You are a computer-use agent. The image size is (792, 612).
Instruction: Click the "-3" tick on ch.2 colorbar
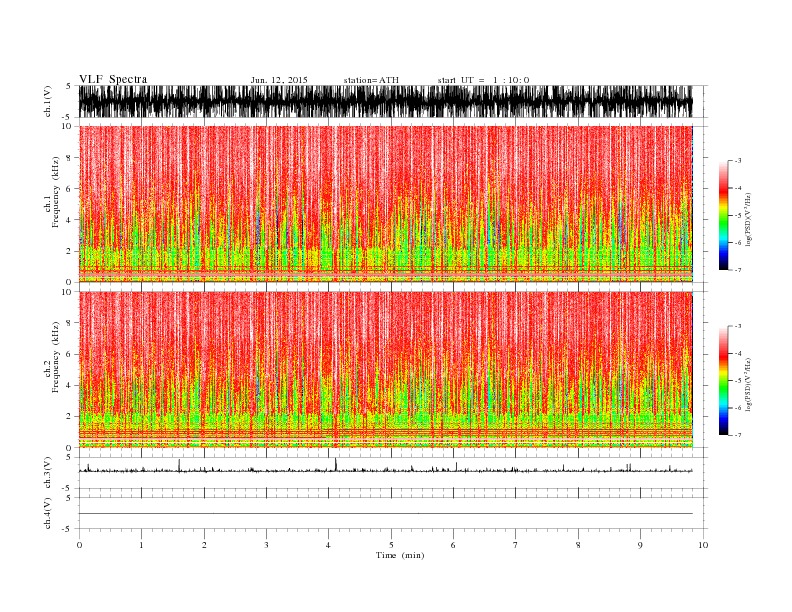(x=738, y=326)
